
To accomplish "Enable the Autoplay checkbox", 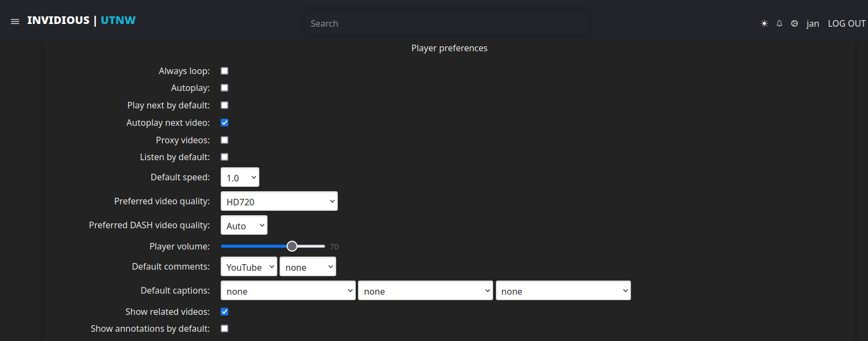I will 224,88.
